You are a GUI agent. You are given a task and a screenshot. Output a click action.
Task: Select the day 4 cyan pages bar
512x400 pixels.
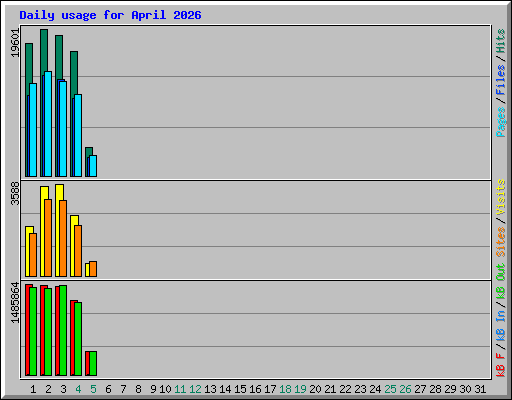tap(78, 136)
